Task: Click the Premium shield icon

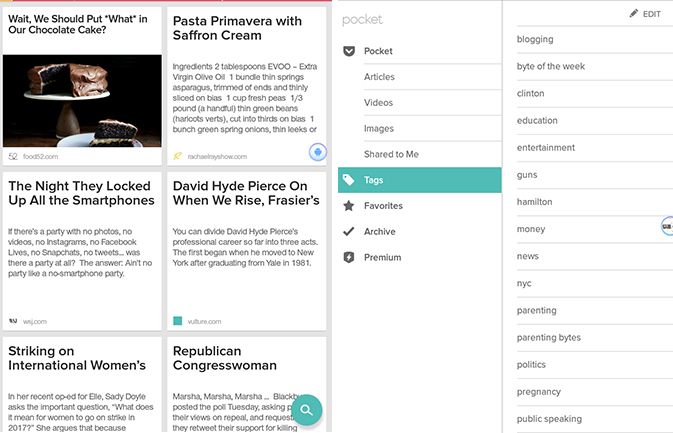Action: tap(348, 258)
